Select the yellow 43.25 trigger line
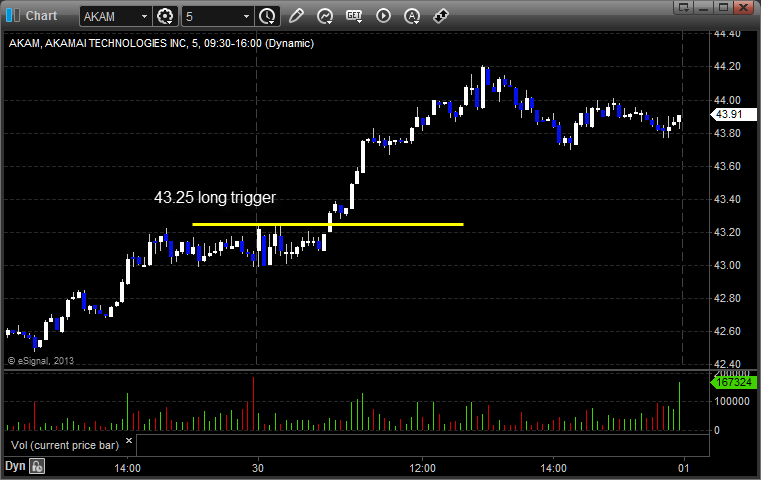 point(328,224)
